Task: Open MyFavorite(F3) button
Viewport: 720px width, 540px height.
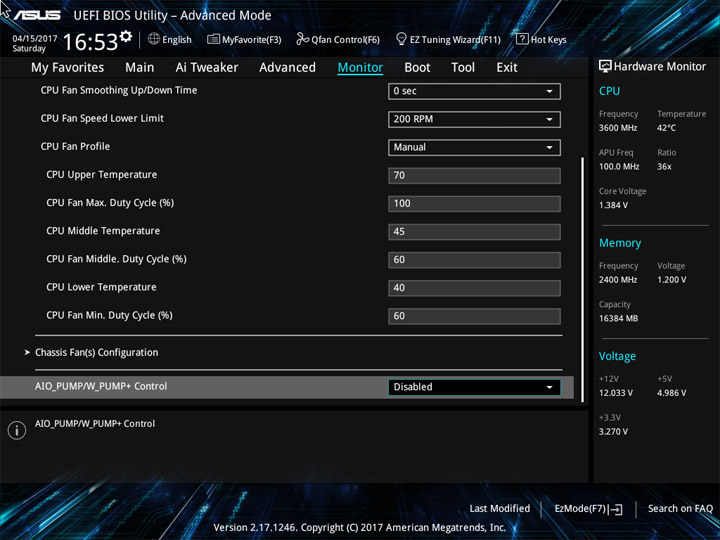Action: pos(244,39)
